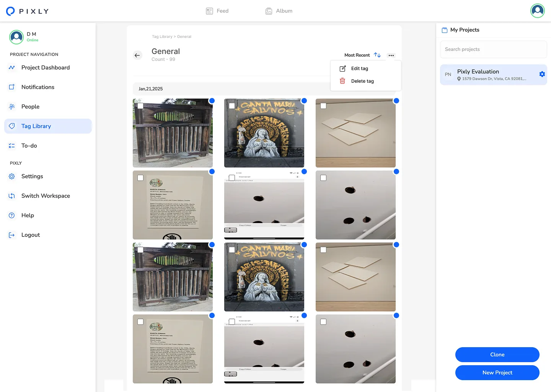Click the Logout arrow icon
The image size is (551, 392).
point(12,235)
